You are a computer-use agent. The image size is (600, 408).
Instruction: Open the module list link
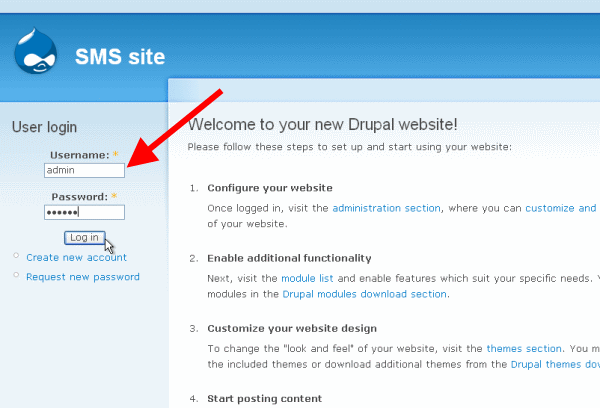tap(307, 278)
